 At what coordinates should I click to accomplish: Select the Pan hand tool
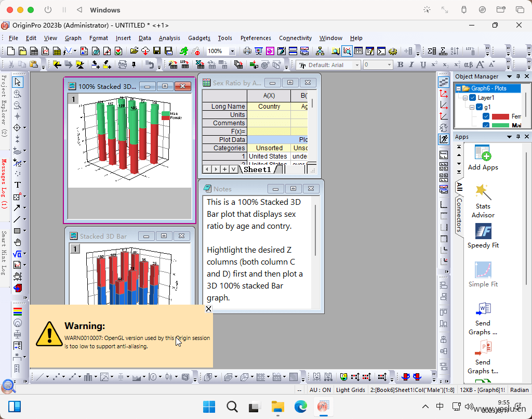tap(18, 242)
